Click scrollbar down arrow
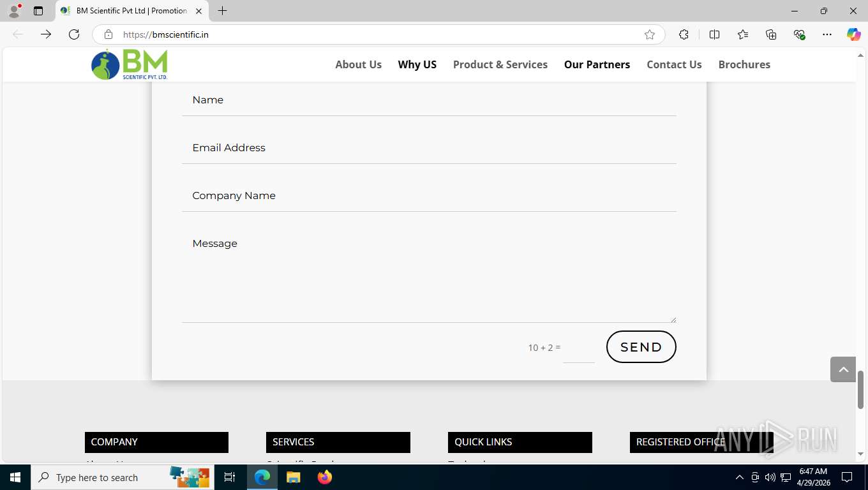The width and height of the screenshot is (868, 490). pos(860,454)
